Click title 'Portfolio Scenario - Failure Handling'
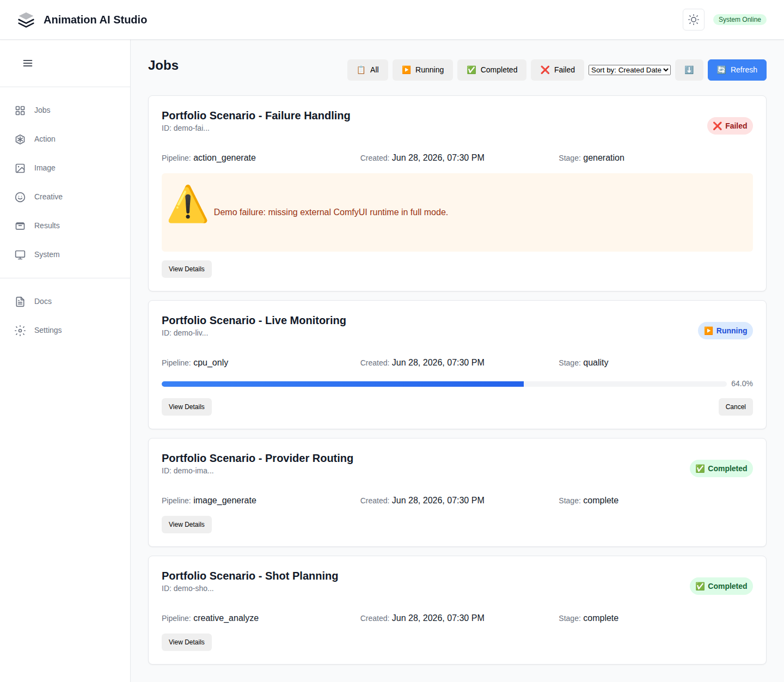 pos(256,115)
